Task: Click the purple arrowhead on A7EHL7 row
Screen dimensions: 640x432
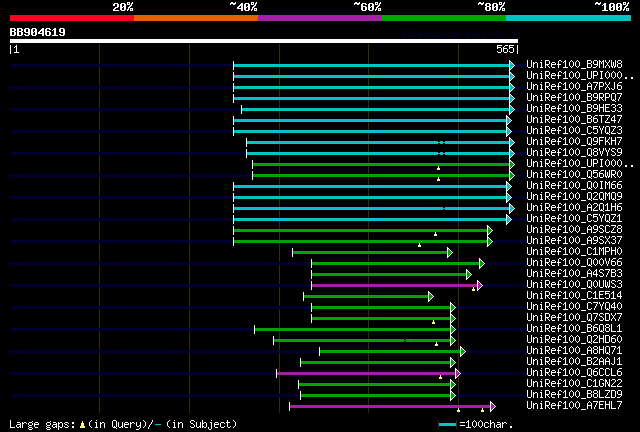Action: [x=493, y=407]
